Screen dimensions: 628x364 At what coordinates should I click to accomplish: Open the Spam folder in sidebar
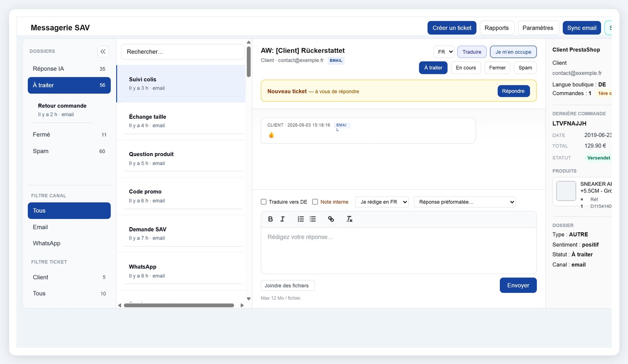click(69, 151)
